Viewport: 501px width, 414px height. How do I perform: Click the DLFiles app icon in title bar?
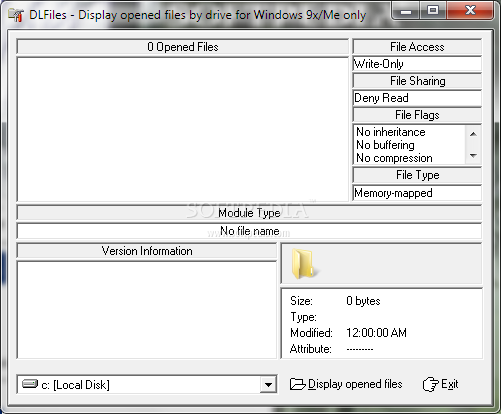pyautogui.click(x=16, y=15)
